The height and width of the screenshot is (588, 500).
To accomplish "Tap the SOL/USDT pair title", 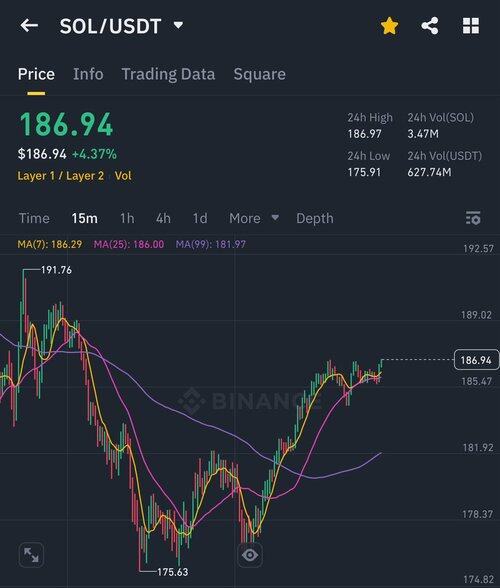I will click(x=111, y=26).
